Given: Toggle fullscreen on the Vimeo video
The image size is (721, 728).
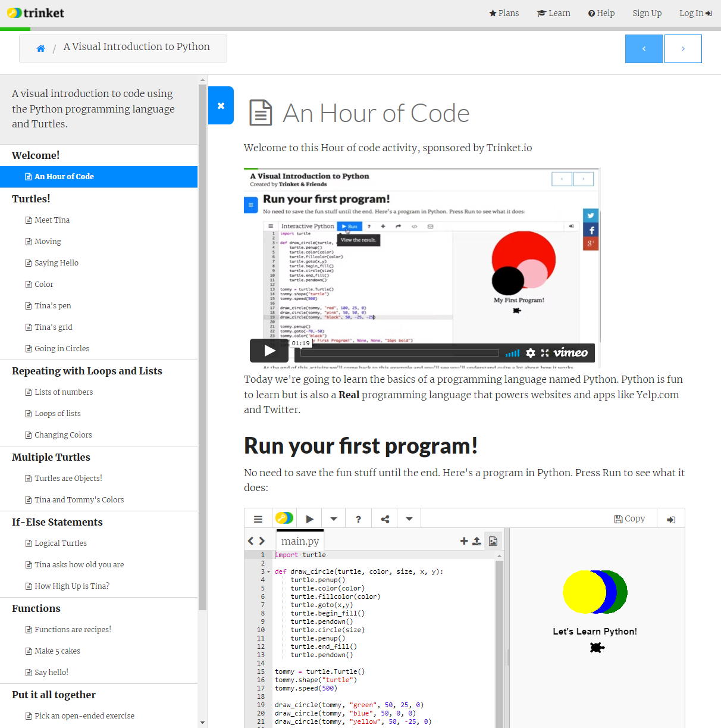Looking at the screenshot, I should click(x=545, y=353).
